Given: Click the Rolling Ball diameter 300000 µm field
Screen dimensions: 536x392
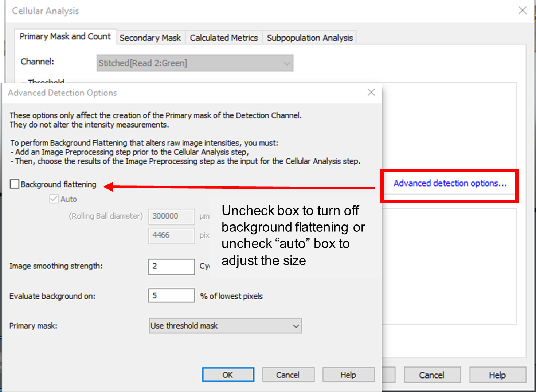Looking at the screenshot, I should [171, 216].
